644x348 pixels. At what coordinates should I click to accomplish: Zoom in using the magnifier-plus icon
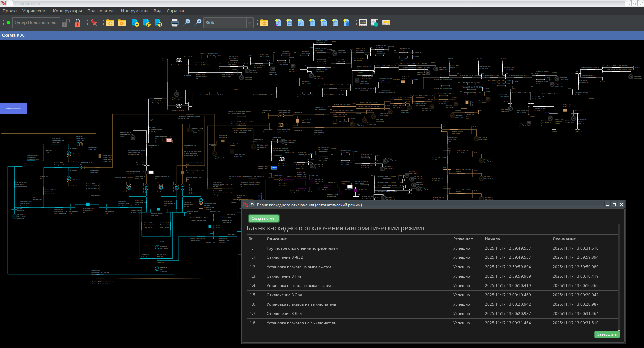coord(198,23)
